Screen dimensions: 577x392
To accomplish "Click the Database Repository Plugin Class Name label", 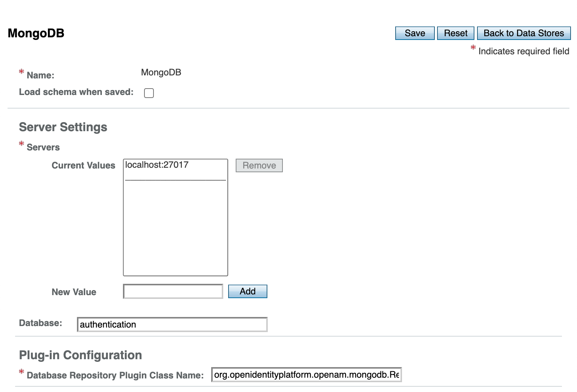I will click(115, 375).
